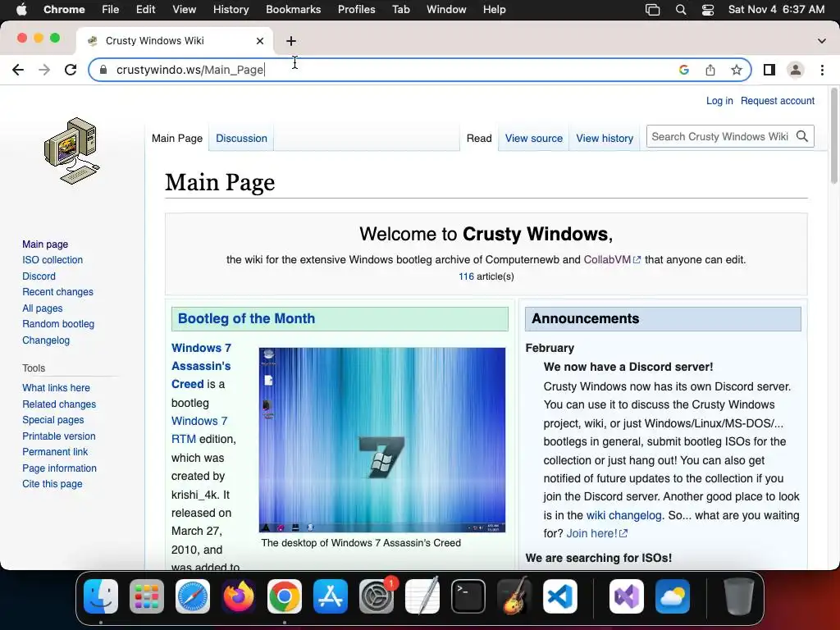
Task: Open the Changelog sidebar link
Action: point(46,340)
